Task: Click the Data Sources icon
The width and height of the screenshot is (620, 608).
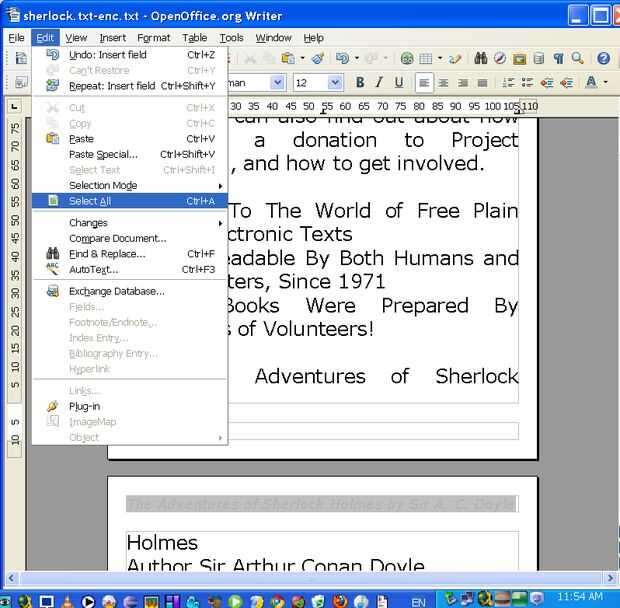Action: click(539, 59)
